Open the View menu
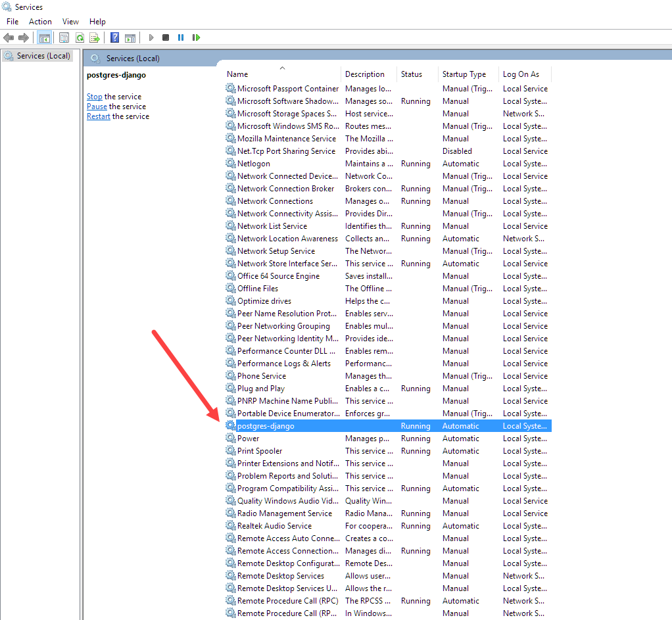The height and width of the screenshot is (620, 672). click(x=70, y=22)
